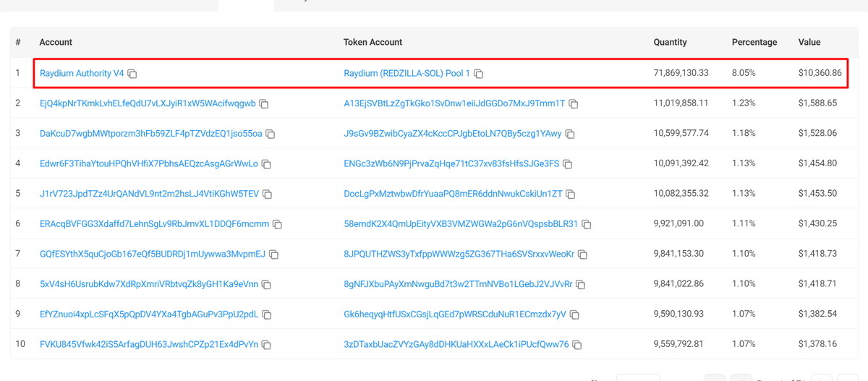Open token account A13EjSVBtLzZgTkGko1SvDnw1eiiJdGGDo7MxJ9Tmm1T
This screenshot has width=868, height=381.
454,103
